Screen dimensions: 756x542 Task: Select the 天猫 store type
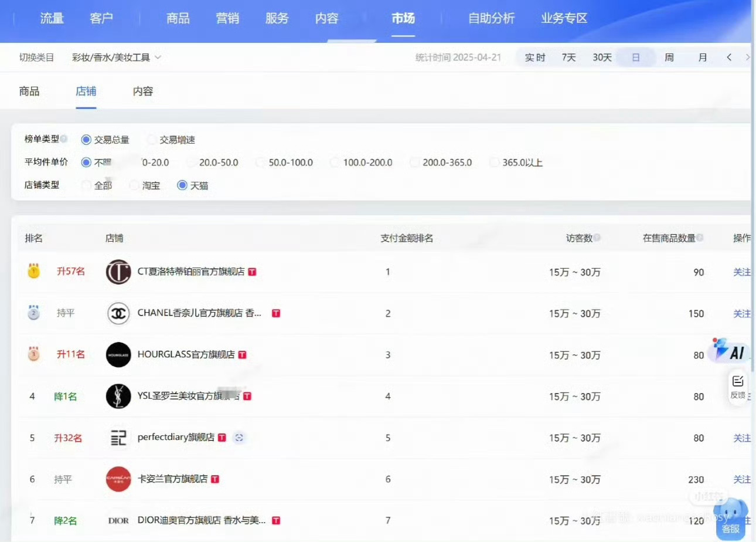coord(193,185)
